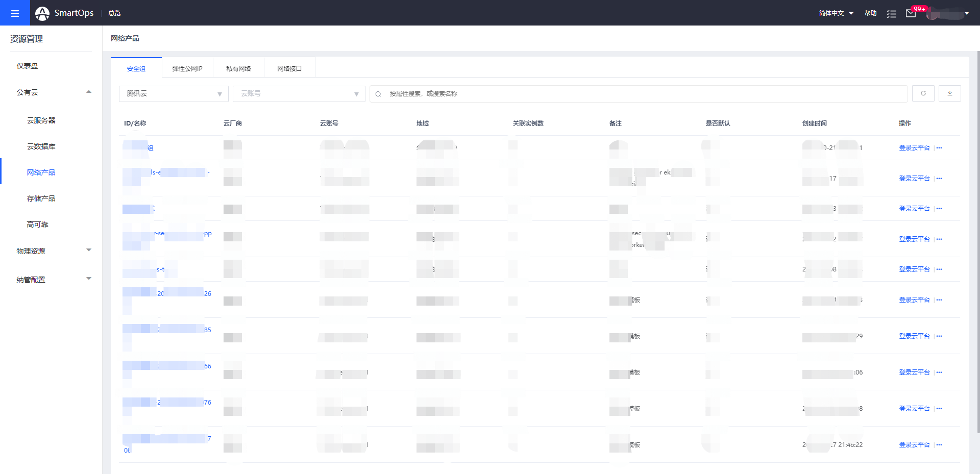This screenshot has width=980, height=474.
Task: Click the SmartOps logo icon
Action: (x=42, y=13)
